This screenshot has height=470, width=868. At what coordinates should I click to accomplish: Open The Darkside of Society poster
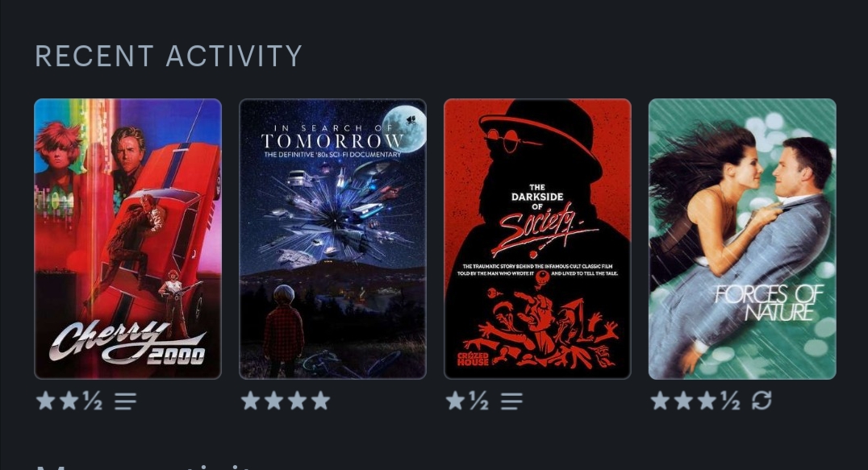point(537,239)
